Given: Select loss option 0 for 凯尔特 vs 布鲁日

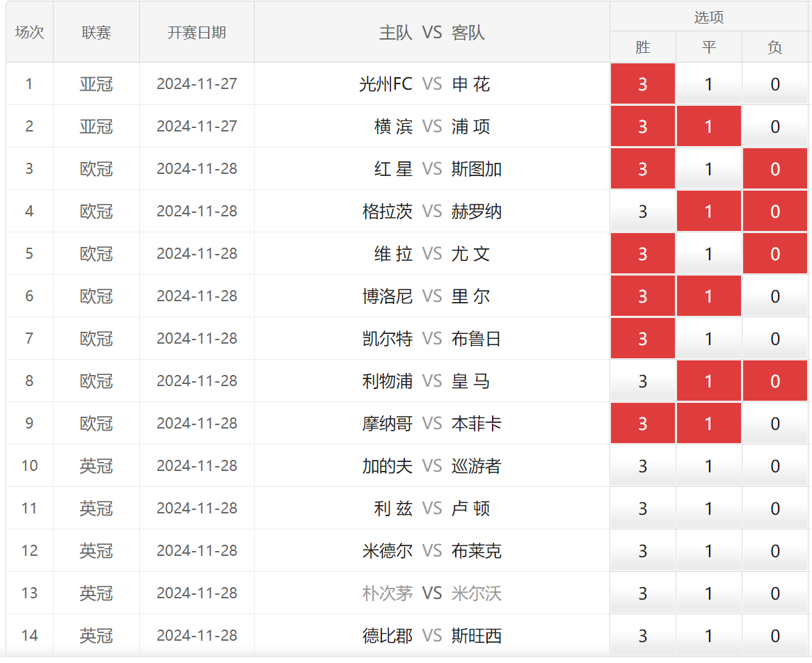Looking at the screenshot, I should (775, 339).
